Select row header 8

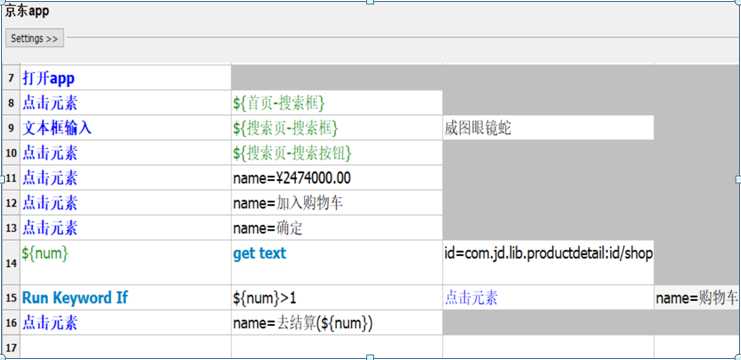tap(10, 103)
